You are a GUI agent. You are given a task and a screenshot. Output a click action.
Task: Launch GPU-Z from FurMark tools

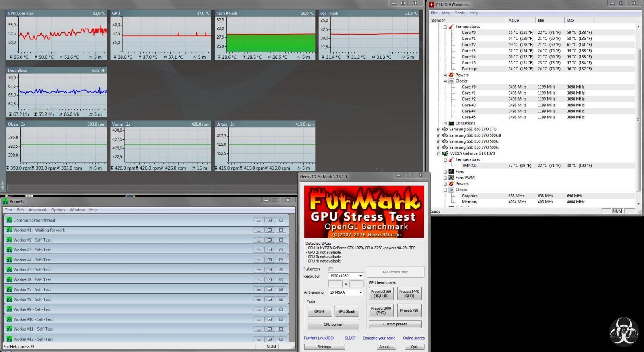click(x=320, y=311)
